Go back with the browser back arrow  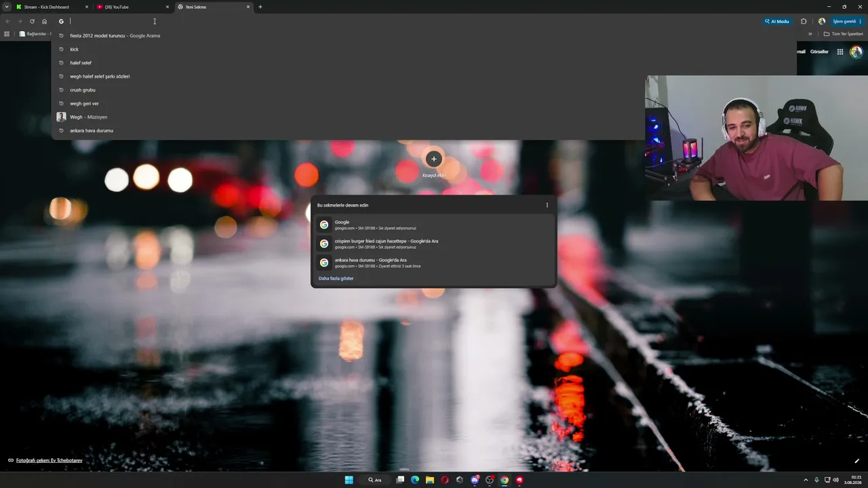pyautogui.click(x=7, y=21)
